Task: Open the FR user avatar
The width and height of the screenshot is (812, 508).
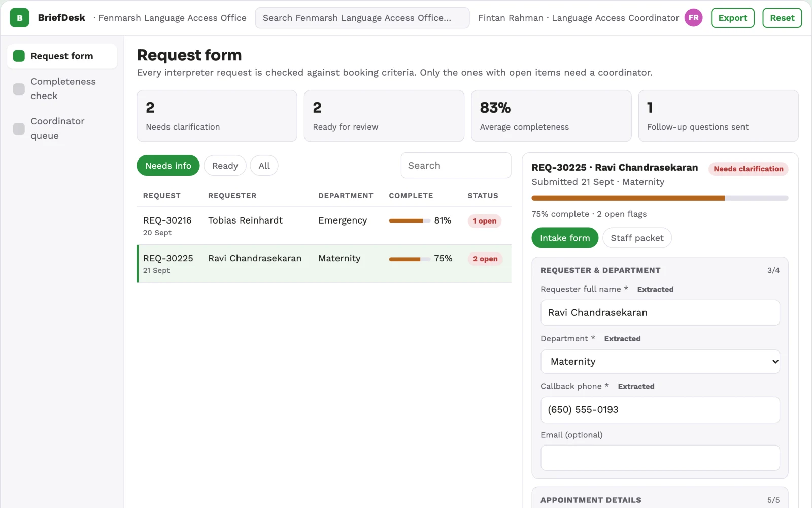Action: (693, 18)
